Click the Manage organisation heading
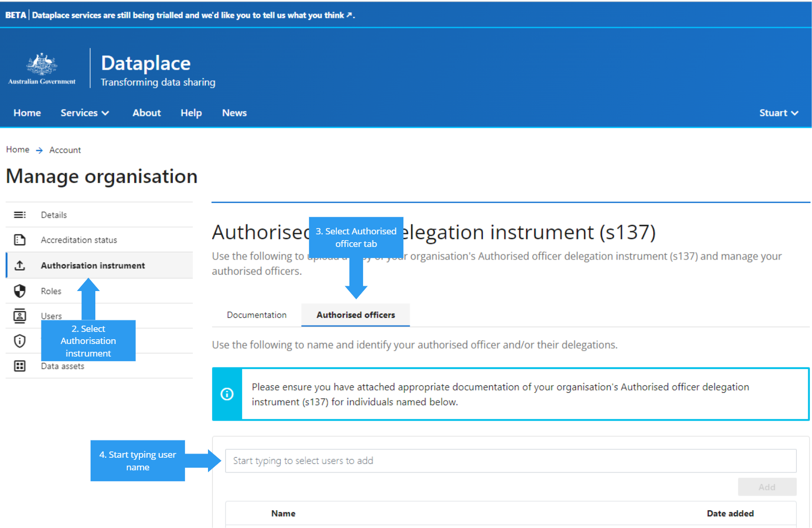Image resolution: width=812 pixels, height=528 pixels. [x=102, y=177]
